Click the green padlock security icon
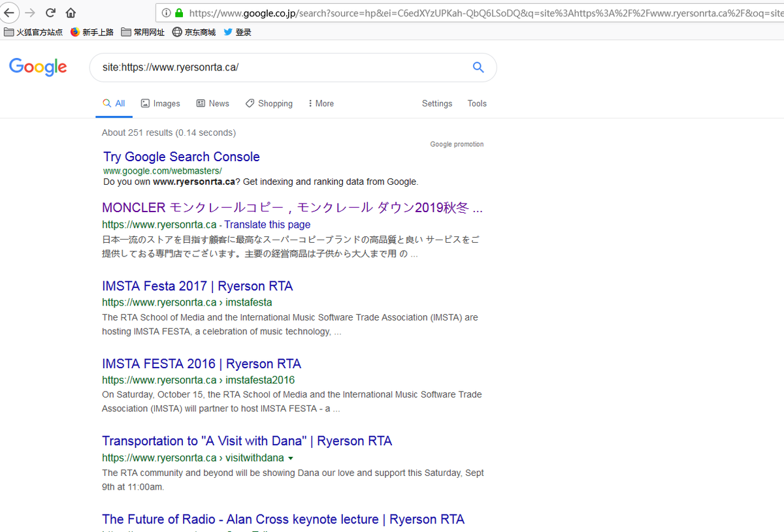Image resolution: width=784 pixels, height=532 pixels. pos(179,12)
